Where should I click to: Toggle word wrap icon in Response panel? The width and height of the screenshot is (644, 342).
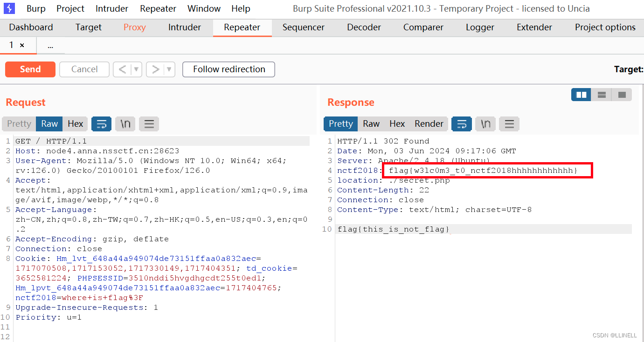click(x=461, y=123)
